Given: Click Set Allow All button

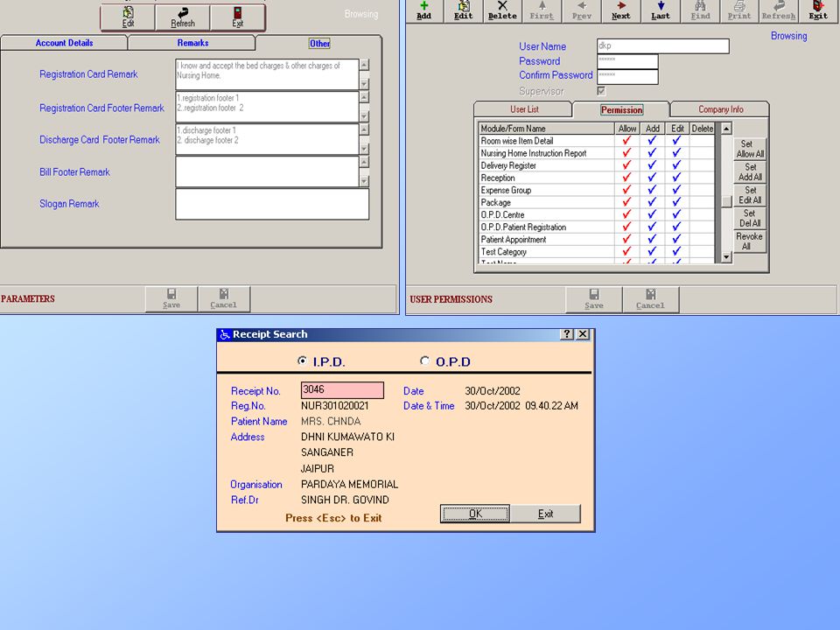Looking at the screenshot, I should tap(750, 149).
